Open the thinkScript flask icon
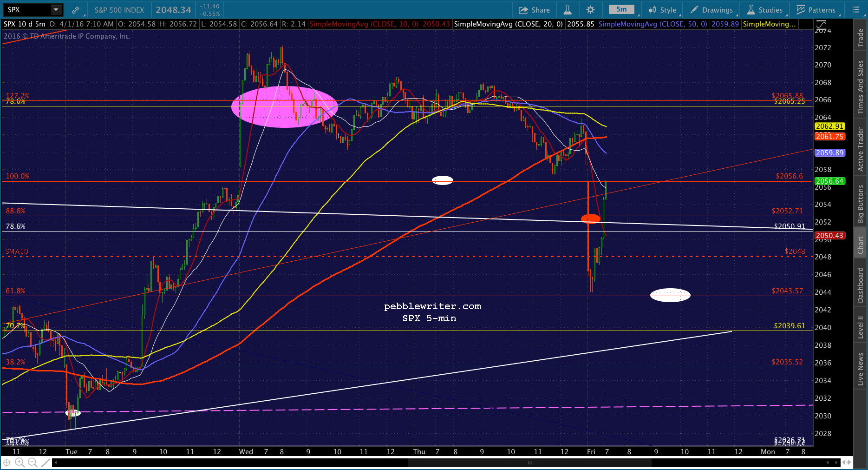 click(568, 10)
